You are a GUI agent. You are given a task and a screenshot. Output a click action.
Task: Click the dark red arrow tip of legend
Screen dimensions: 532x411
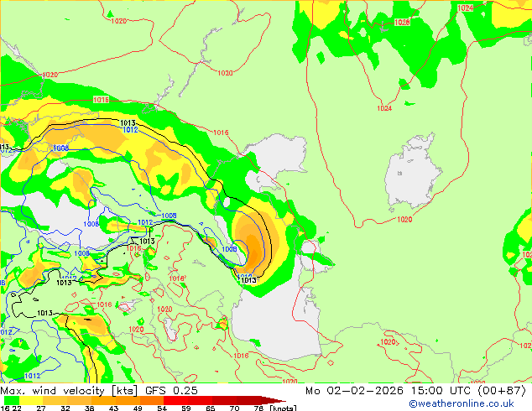(274, 400)
